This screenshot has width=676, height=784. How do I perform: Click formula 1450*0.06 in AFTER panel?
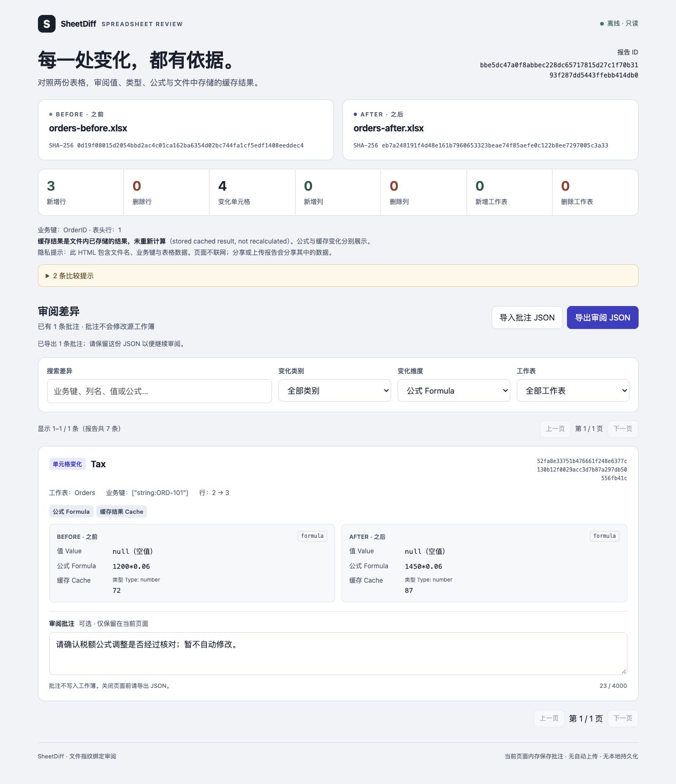click(x=424, y=566)
